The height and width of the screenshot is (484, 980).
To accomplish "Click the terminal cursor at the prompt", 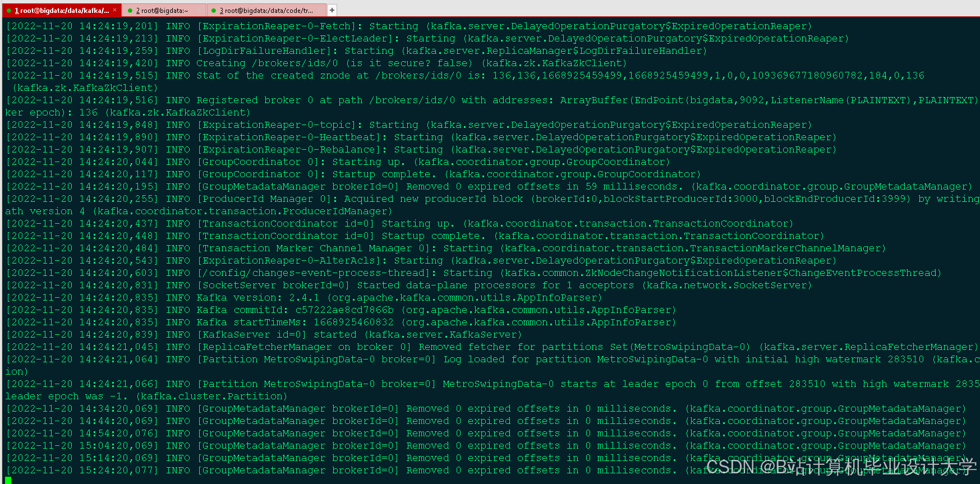I will [8, 480].
